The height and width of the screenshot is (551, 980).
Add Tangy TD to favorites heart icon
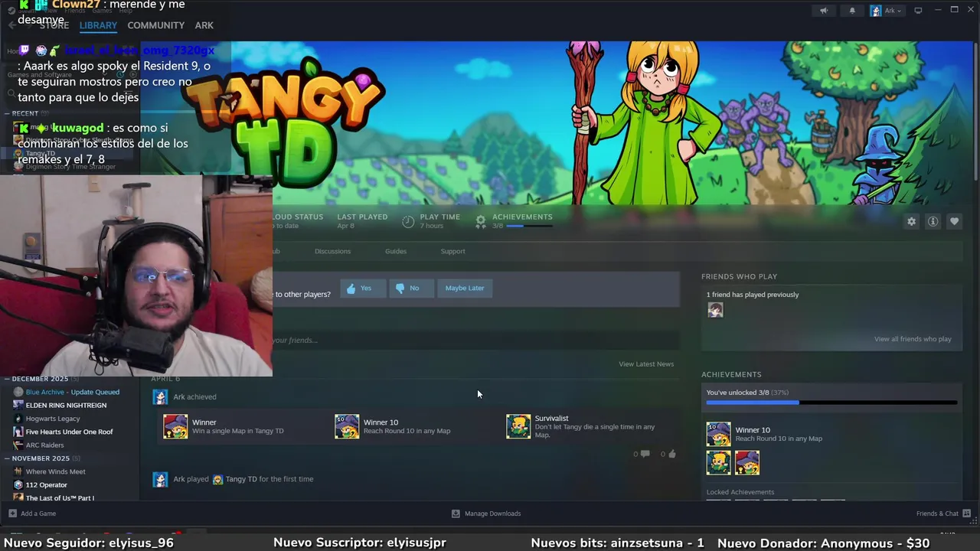pos(954,221)
